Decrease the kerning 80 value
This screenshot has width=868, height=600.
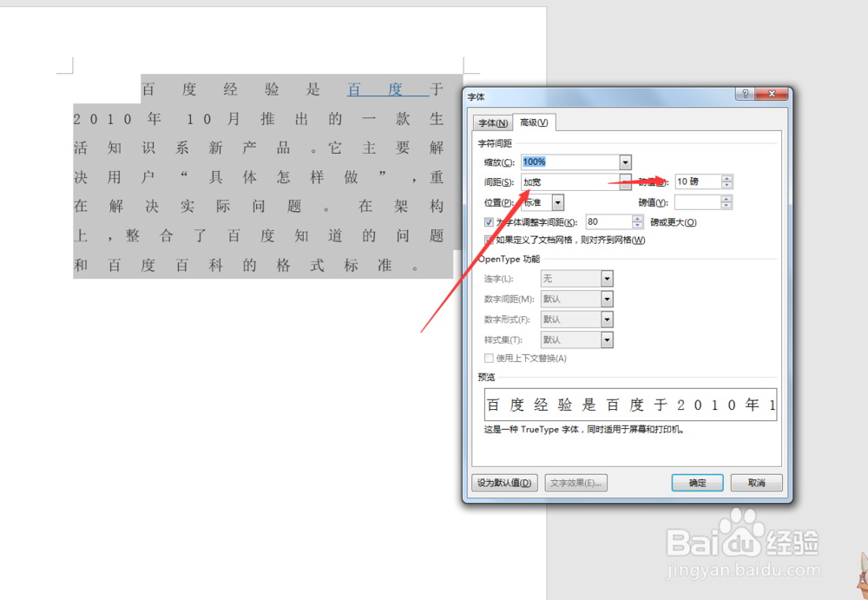click(638, 226)
